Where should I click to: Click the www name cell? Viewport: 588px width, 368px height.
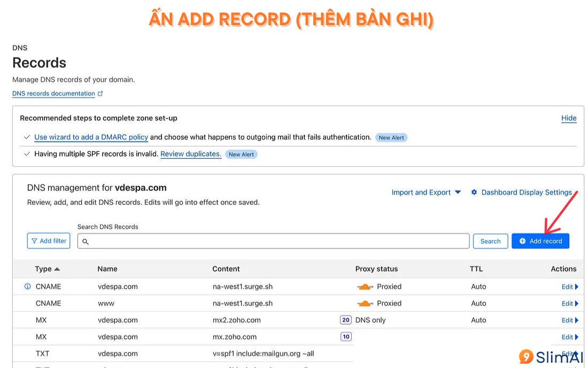[x=106, y=303]
